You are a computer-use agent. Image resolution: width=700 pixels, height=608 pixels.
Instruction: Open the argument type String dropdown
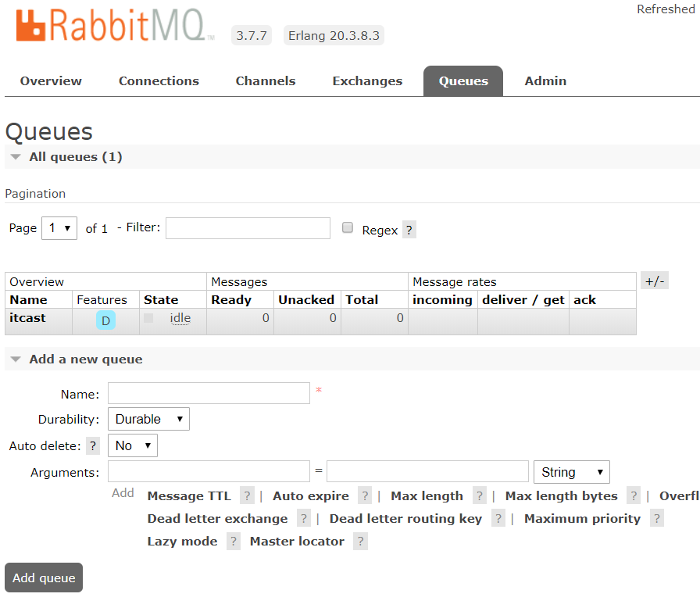coord(571,472)
